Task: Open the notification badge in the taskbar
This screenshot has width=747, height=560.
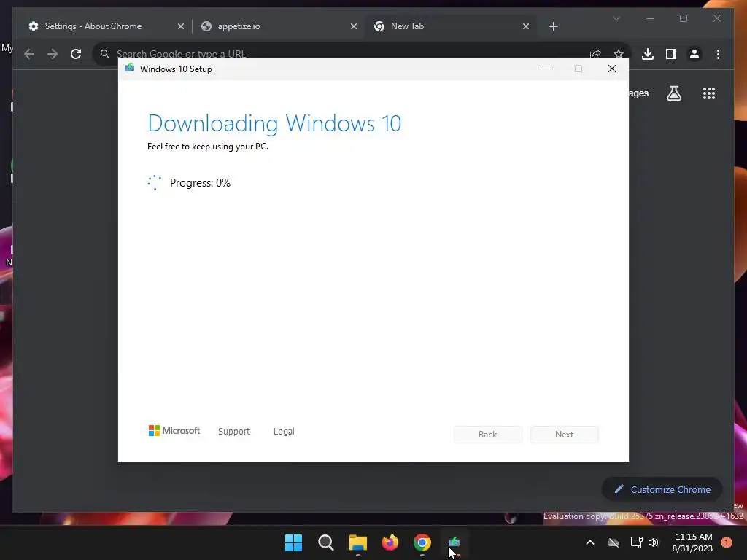Action: (726, 542)
